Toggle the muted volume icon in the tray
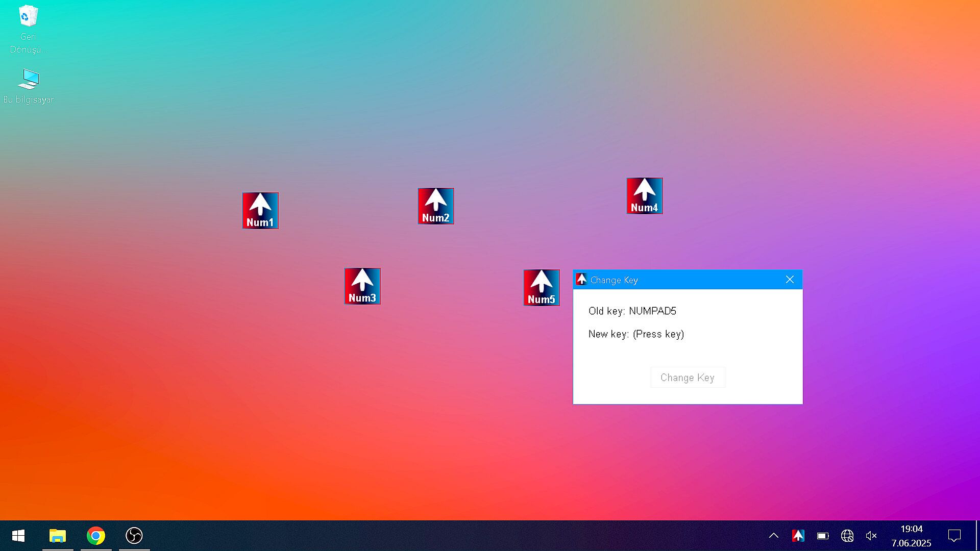 (871, 536)
